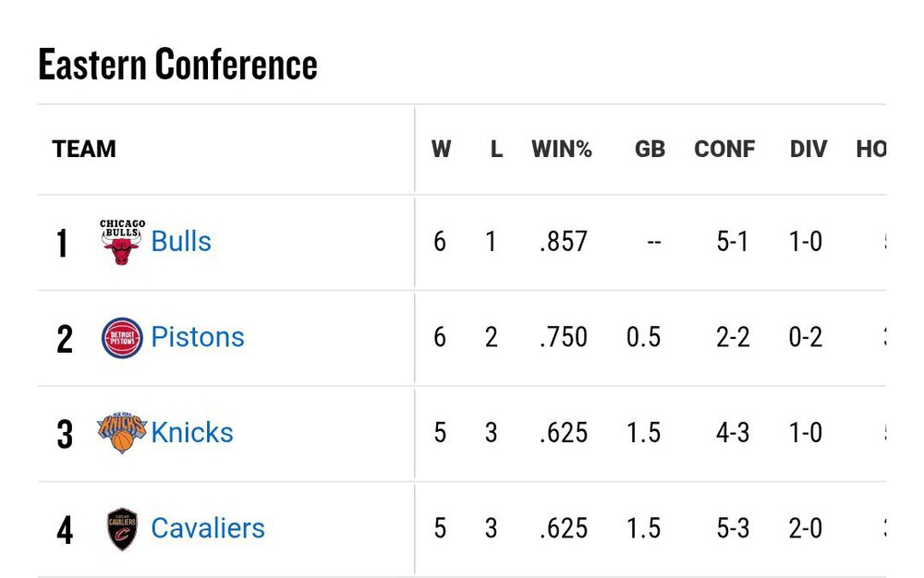Click the Pistons 2-2 conference record
Viewport: 924px width, 578px height.
click(x=733, y=337)
